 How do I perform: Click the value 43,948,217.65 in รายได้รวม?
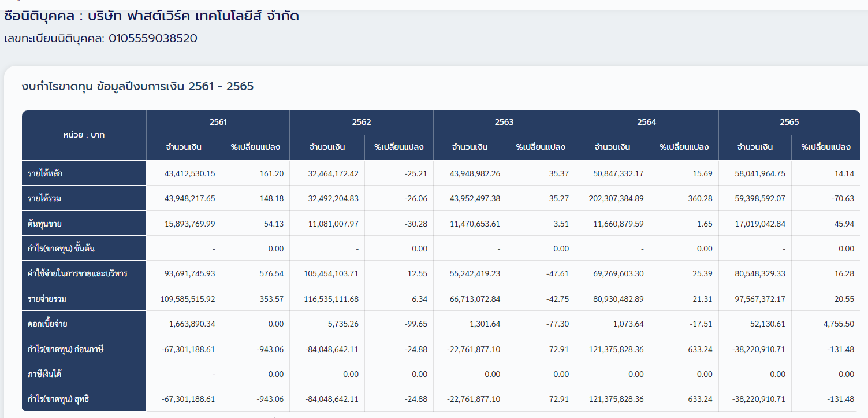190,198
